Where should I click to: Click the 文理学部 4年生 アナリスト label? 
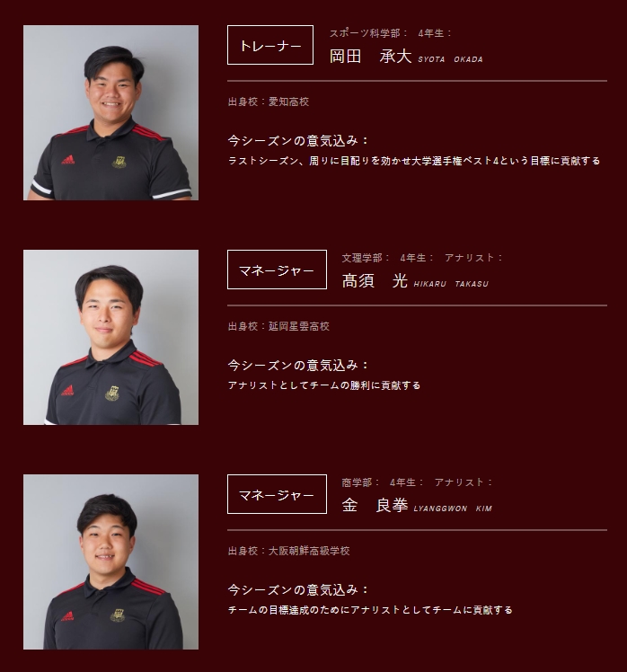pyautogui.click(x=422, y=258)
